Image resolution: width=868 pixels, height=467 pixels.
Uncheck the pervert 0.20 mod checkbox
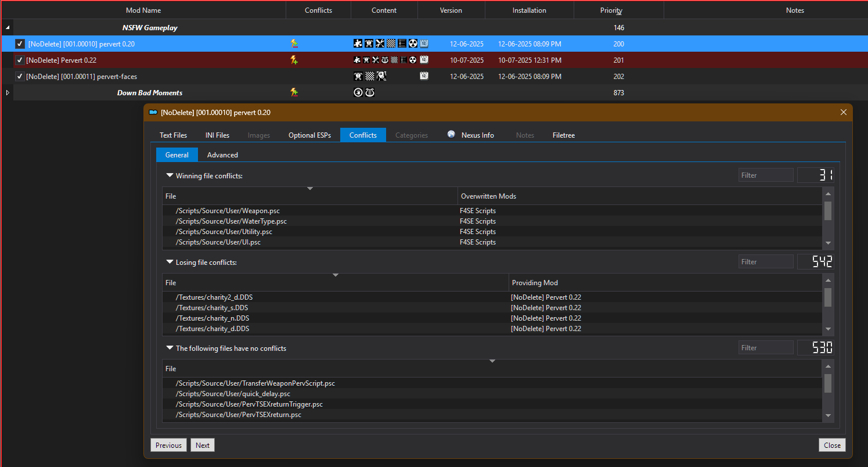click(20, 44)
